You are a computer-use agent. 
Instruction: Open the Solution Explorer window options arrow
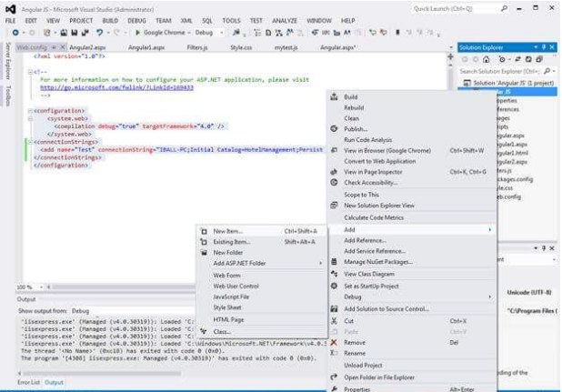536,47
